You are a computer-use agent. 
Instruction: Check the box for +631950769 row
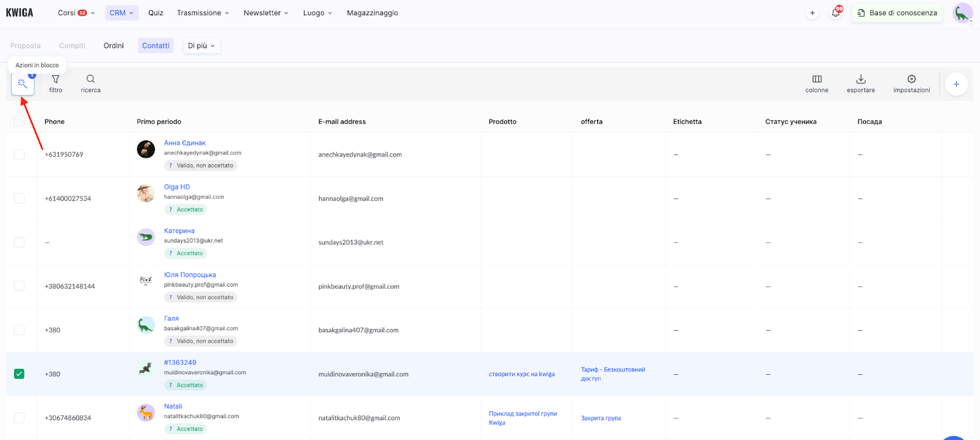pyautogui.click(x=19, y=154)
